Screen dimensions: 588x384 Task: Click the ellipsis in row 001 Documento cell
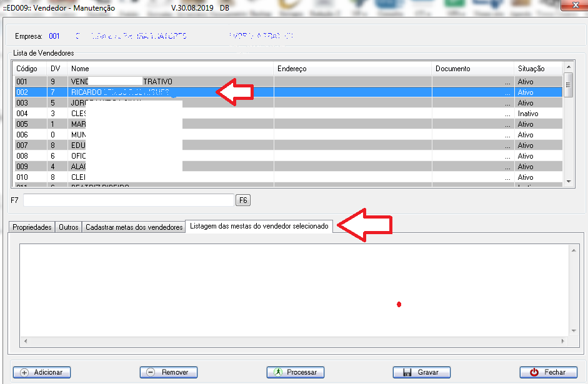[x=507, y=82]
